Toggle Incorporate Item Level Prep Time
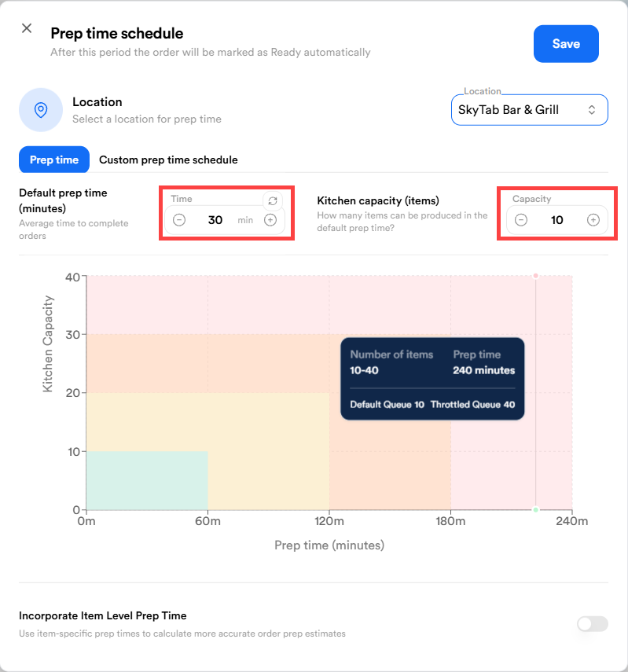This screenshot has width=628, height=672. pos(592,624)
